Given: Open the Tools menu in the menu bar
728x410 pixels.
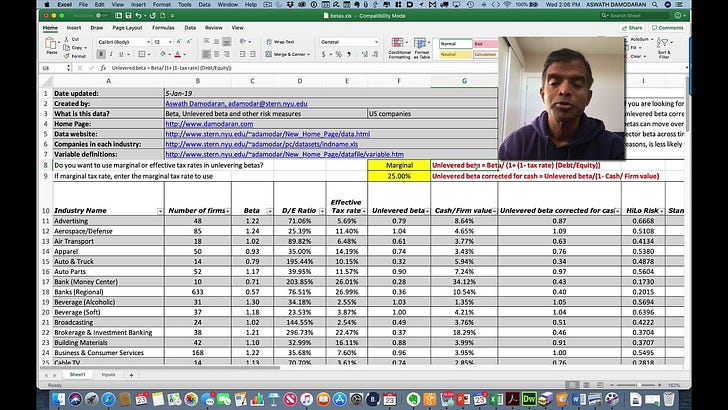Looking at the screenshot, I should pyautogui.click(x=184, y=4).
